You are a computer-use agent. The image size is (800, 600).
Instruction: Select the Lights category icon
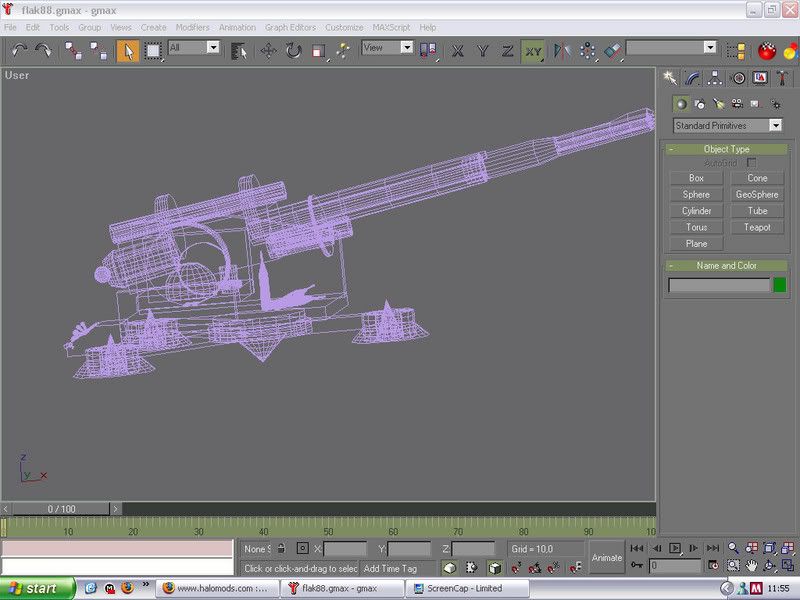718,104
